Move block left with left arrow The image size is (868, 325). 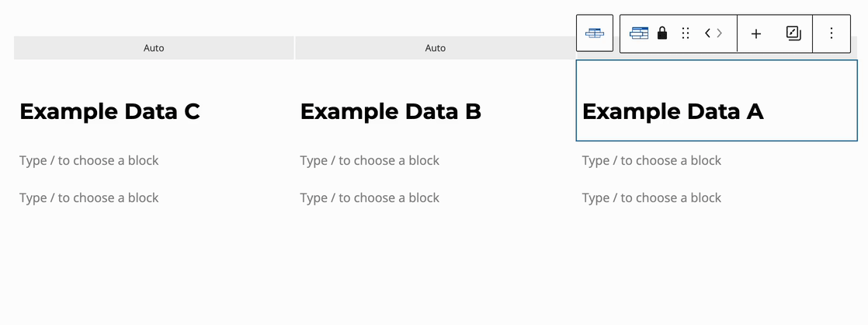pyautogui.click(x=708, y=33)
